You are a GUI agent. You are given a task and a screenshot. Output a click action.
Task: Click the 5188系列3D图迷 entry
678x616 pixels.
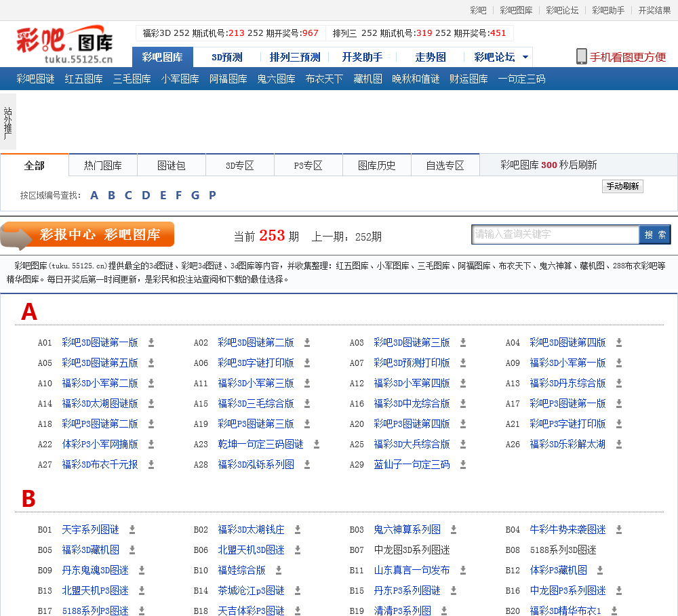coord(563,550)
